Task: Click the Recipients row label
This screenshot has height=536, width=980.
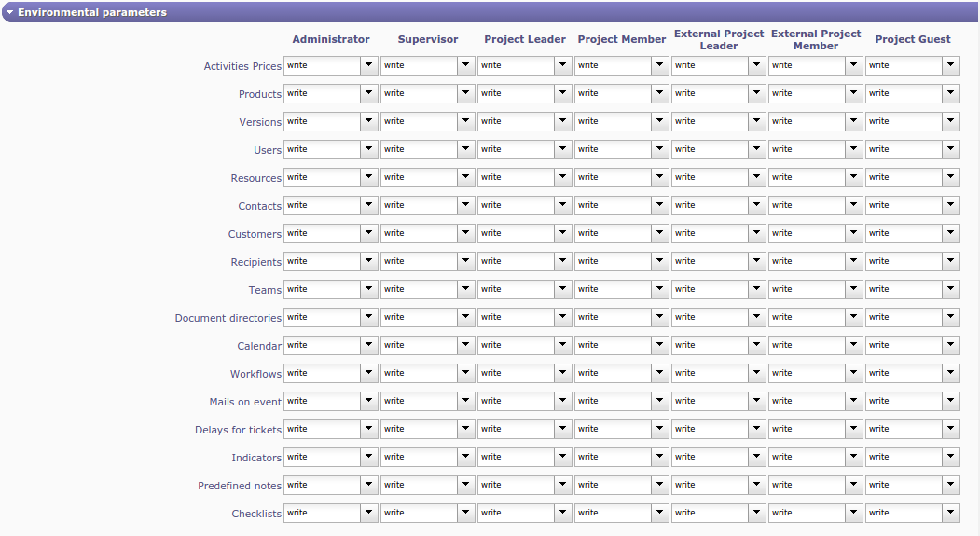Action: click(256, 262)
